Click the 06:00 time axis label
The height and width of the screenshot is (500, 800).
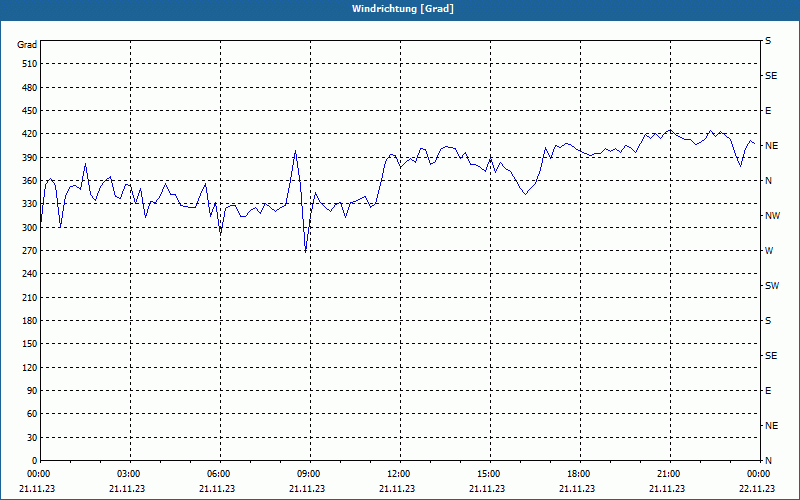coord(220,474)
